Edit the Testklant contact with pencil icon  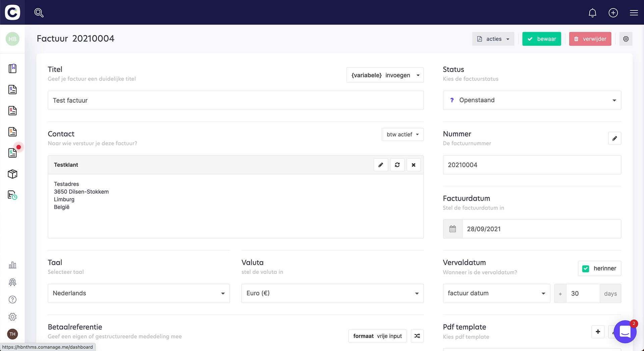381,165
